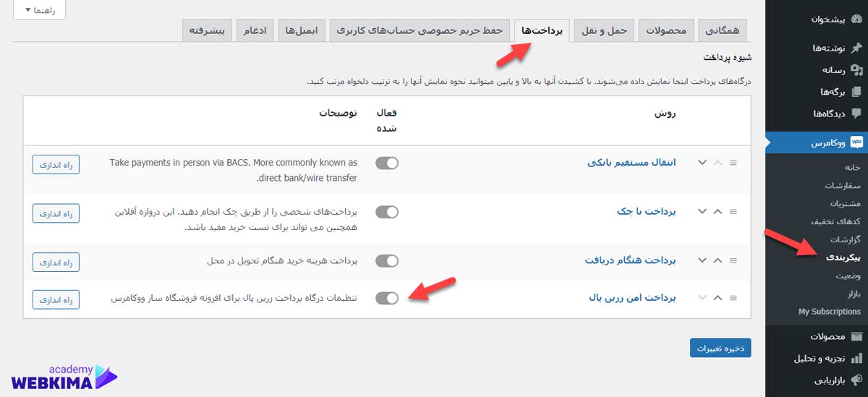The image size is (868, 397).
Task: Open مشتریان in WooCommerce submenu
Action: [846, 203]
